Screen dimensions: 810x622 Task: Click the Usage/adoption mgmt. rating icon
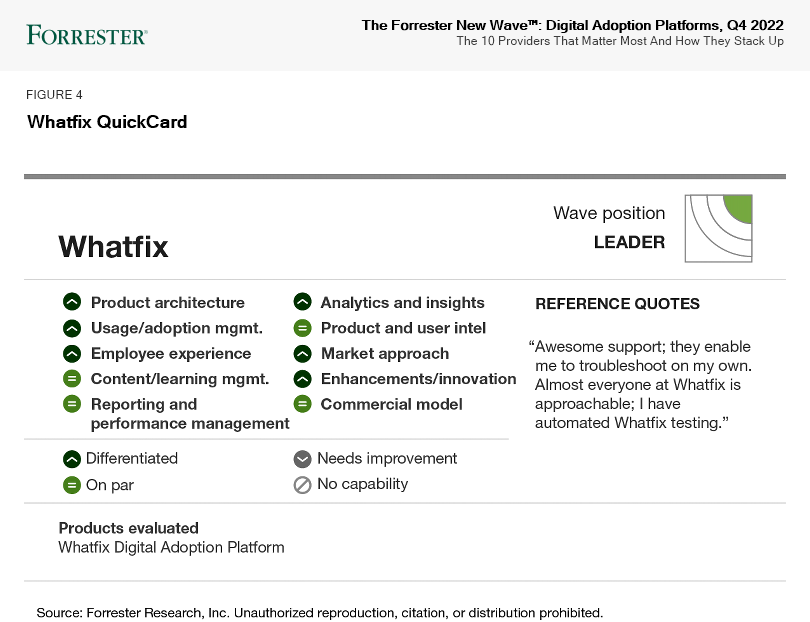pos(72,328)
